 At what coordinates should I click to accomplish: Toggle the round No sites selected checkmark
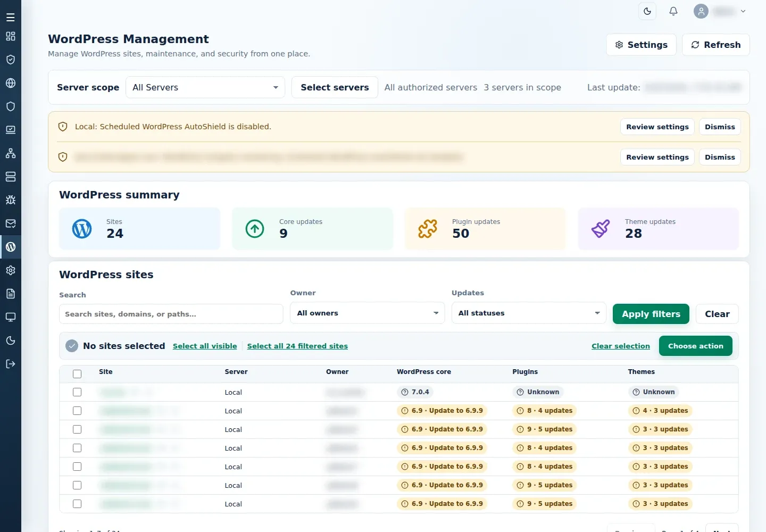(x=72, y=346)
